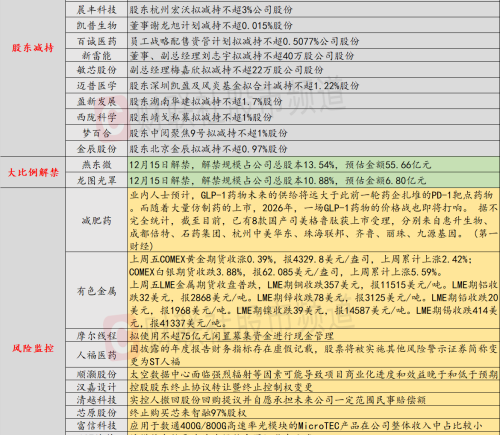Select the 副总经理梅嘉欣拟减持 description cell
This screenshot has width=500, height=435.
click(x=314, y=70)
